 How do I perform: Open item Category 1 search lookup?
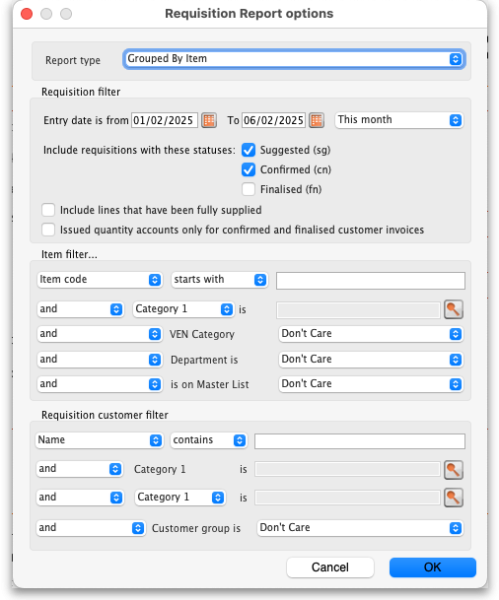click(x=453, y=309)
